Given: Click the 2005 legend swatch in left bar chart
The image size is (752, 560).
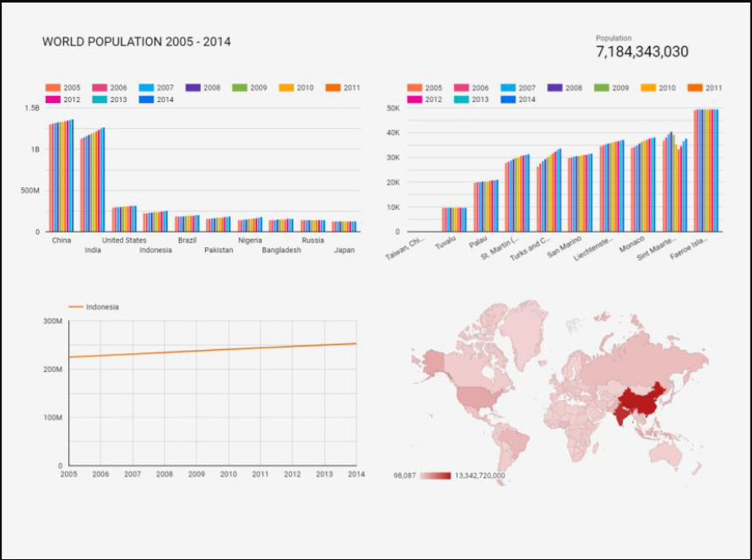Looking at the screenshot, I should point(52,88).
